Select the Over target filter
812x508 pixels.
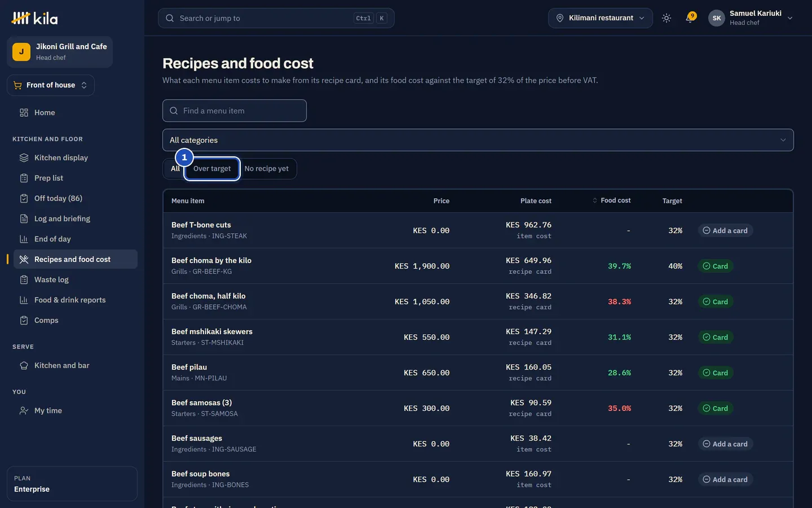[212, 169]
